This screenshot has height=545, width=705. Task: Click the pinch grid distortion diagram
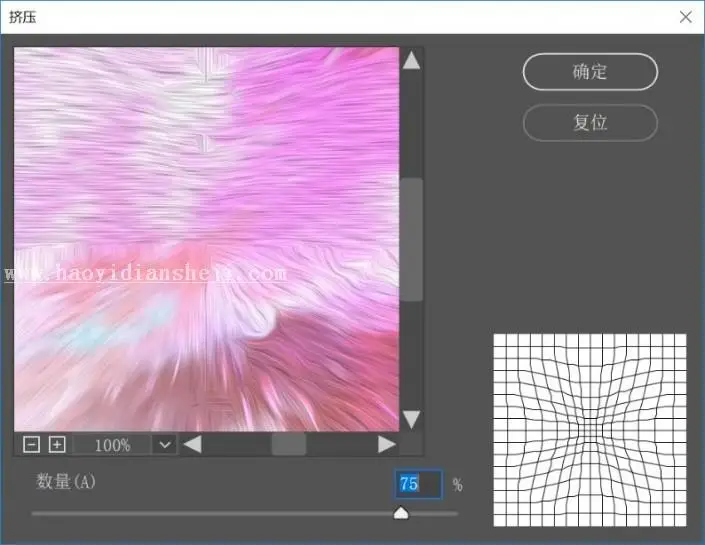click(590, 430)
